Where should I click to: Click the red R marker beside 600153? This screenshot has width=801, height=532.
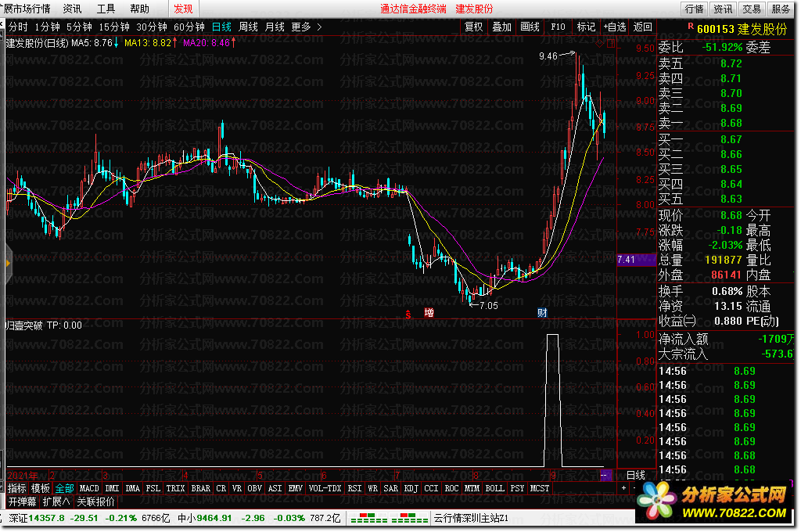[x=691, y=26]
